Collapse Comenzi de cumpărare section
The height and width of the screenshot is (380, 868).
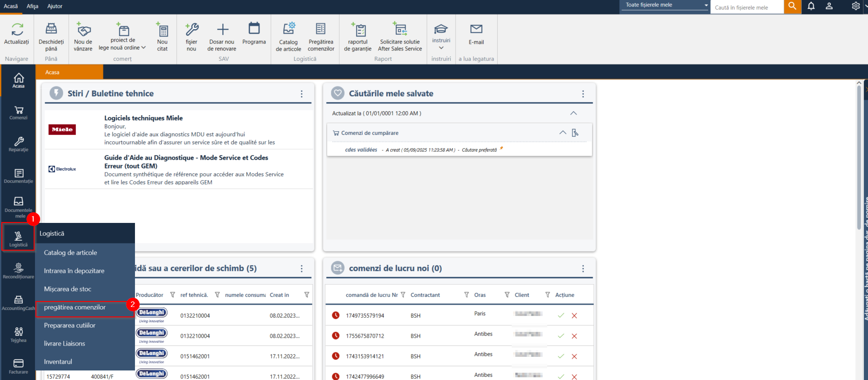[x=563, y=133]
